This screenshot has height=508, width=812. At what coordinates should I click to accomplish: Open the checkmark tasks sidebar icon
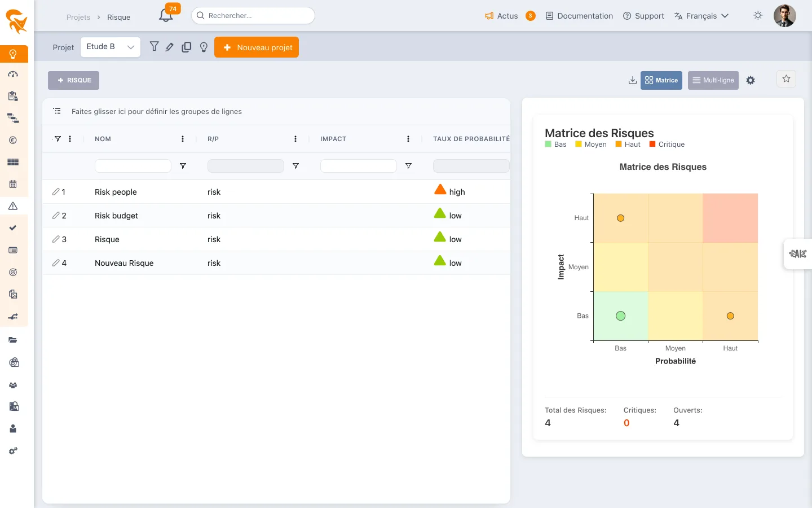pos(13,228)
